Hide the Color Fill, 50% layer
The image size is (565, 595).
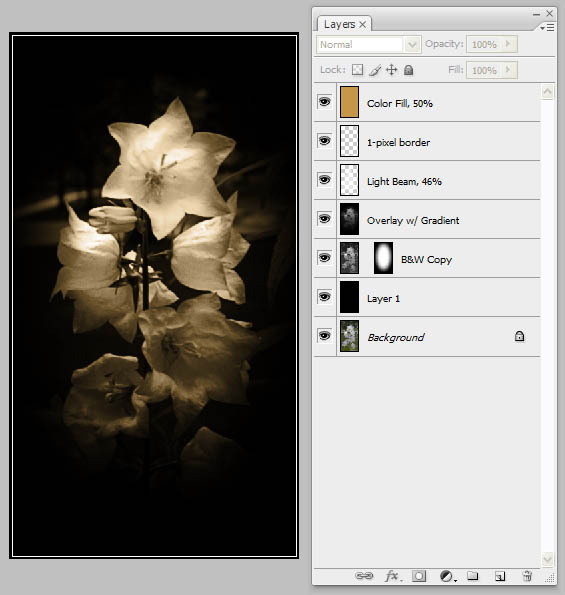pyautogui.click(x=324, y=102)
